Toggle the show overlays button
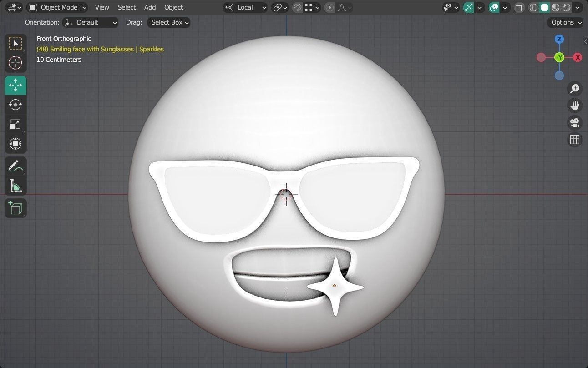 pyautogui.click(x=494, y=7)
